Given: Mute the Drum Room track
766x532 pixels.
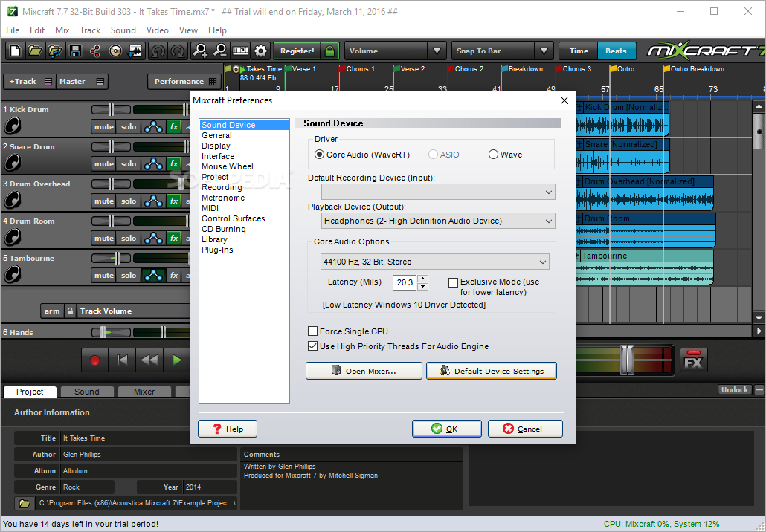Looking at the screenshot, I should point(103,239).
